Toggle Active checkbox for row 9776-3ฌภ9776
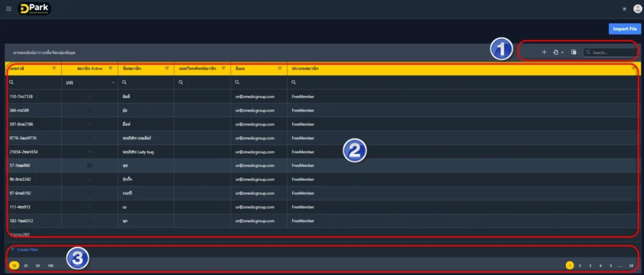 (89, 137)
